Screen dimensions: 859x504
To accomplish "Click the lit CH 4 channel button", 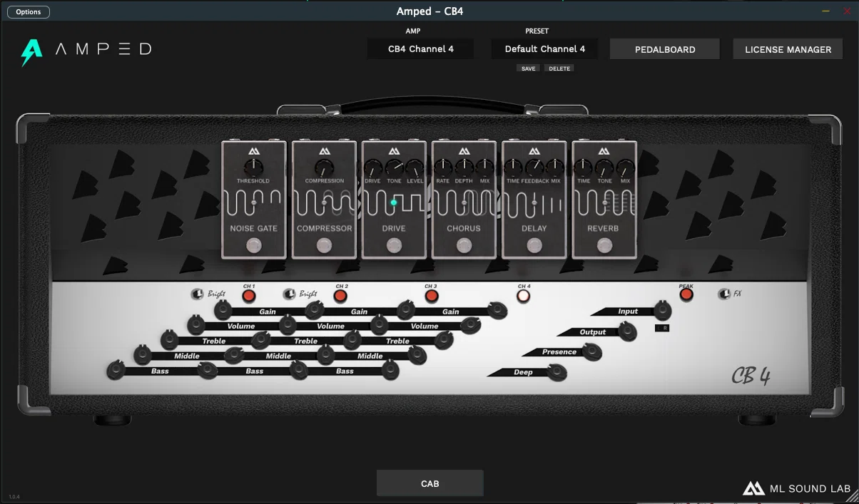I will [x=524, y=295].
